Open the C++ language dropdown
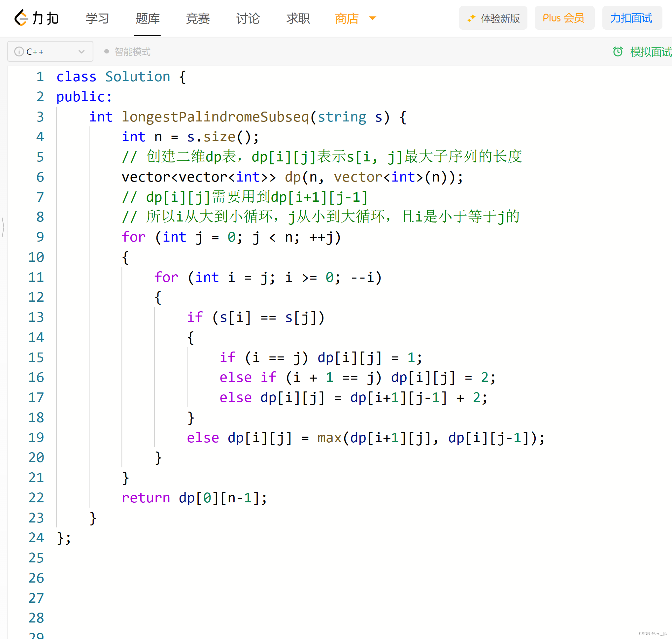 coord(50,51)
